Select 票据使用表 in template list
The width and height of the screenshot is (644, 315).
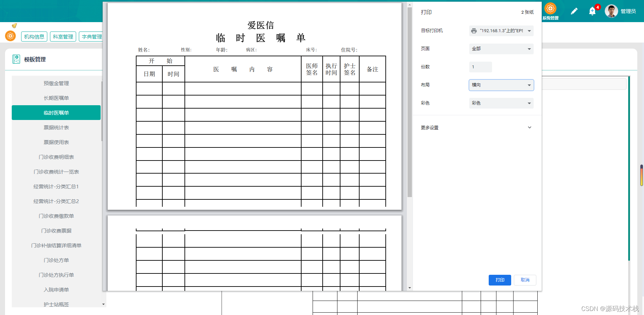click(56, 142)
